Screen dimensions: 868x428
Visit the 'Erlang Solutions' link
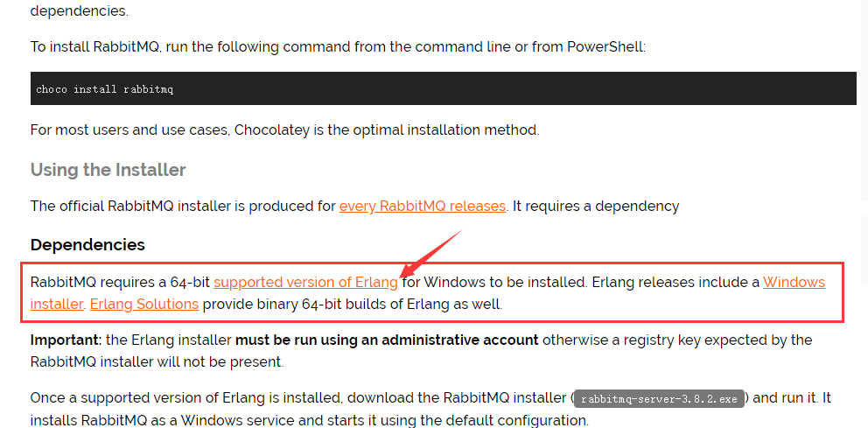point(143,304)
